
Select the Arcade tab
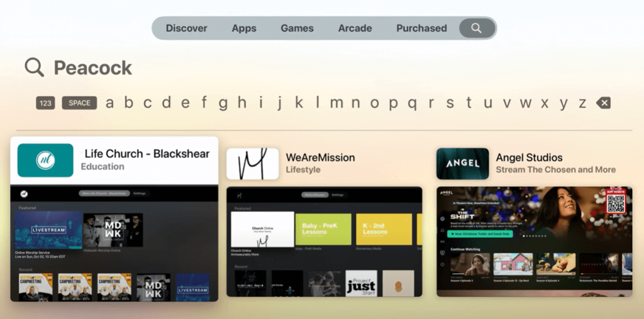pyautogui.click(x=355, y=28)
